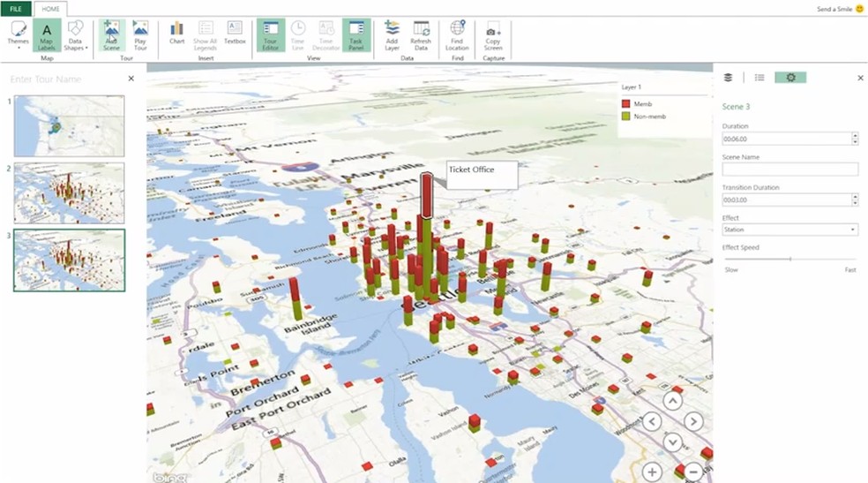Toggle the Task Panel
Image resolution: width=868 pixels, height=483 pixels.
(x=356, y=35)
